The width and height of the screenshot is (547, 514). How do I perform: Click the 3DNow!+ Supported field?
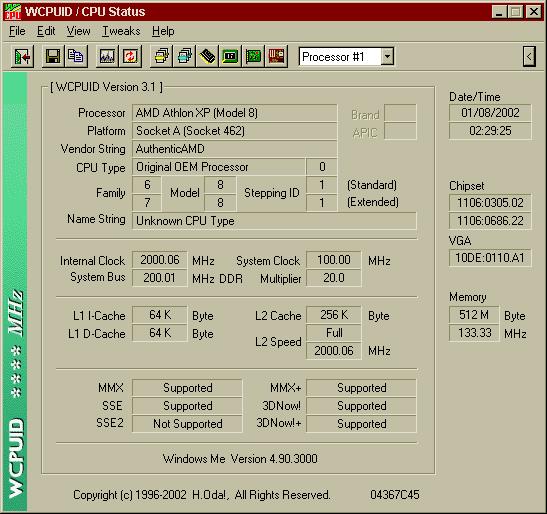pyautogui.click(x=361, y=424)
